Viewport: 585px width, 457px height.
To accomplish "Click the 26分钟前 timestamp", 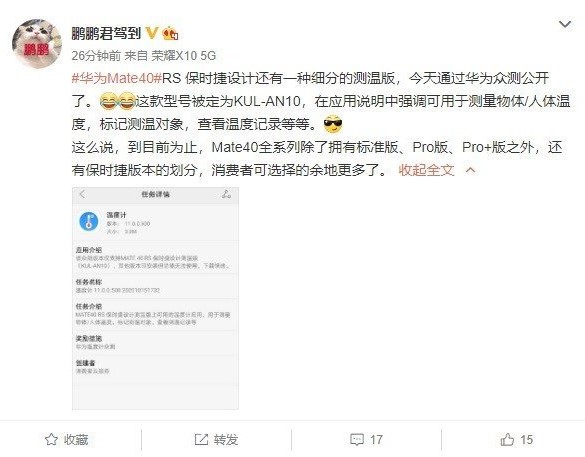I will (96, 56).
